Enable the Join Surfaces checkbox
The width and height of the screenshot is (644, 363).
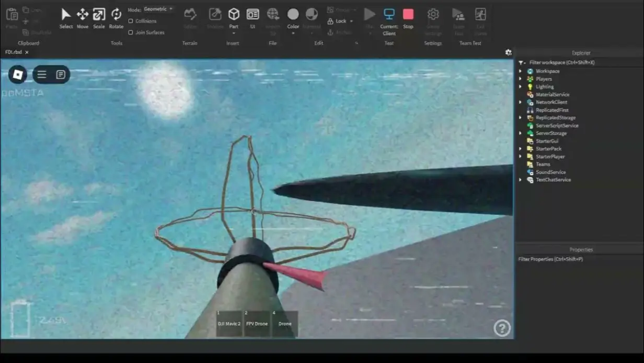coord(131,32)
